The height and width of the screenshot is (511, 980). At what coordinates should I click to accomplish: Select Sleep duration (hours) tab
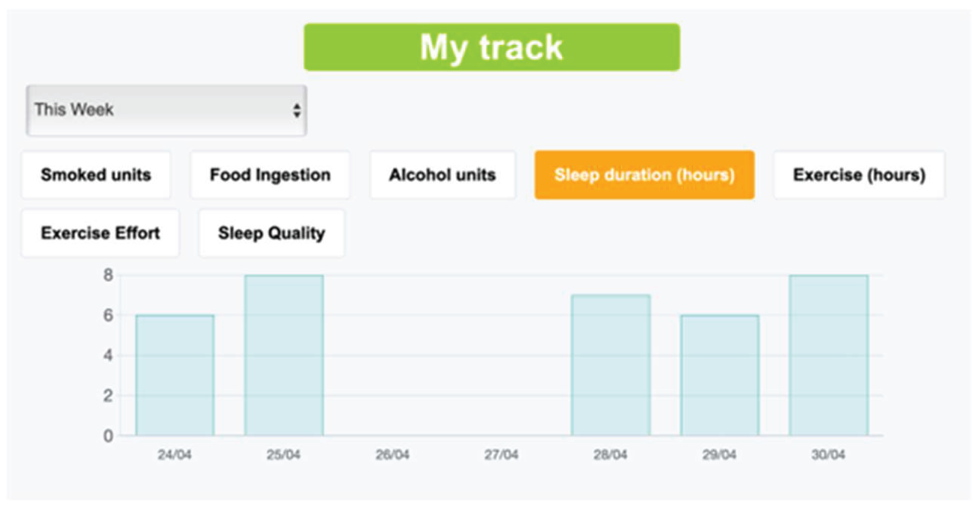tap(644, 175)
